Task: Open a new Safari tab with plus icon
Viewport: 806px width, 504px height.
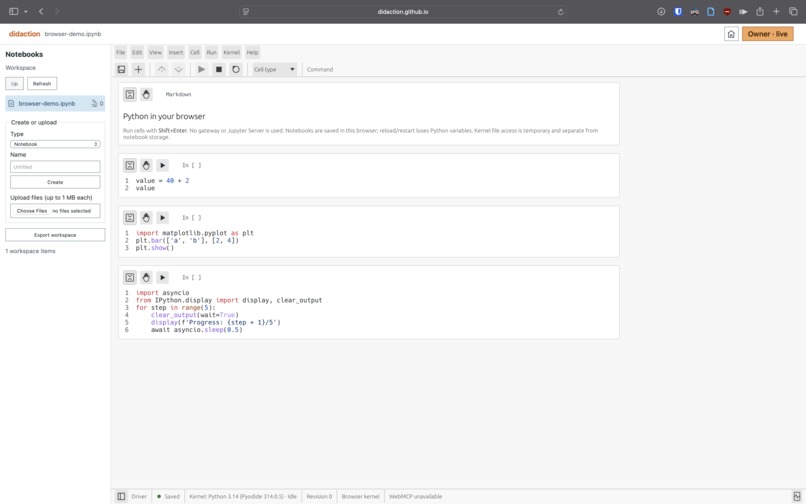Action: [776, 11]
